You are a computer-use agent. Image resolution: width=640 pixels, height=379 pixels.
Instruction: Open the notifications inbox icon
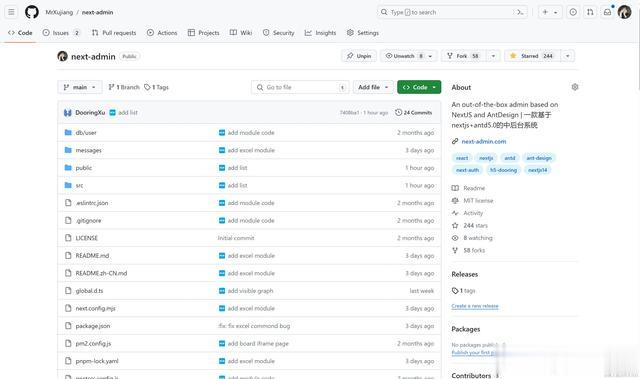point(607,12)
